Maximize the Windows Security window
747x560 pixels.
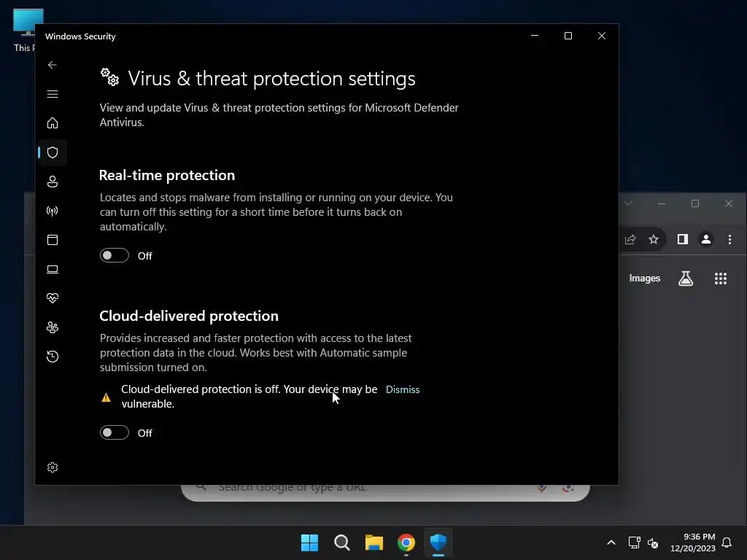(x=568, y=36)
